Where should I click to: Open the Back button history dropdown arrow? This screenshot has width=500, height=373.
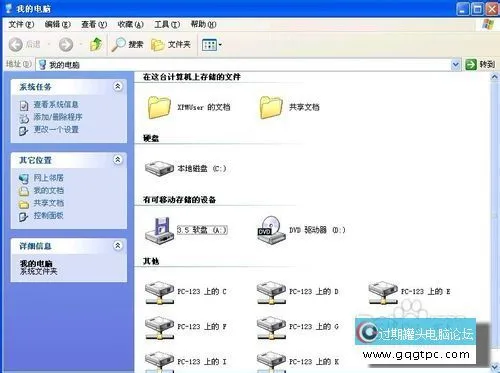49,44
